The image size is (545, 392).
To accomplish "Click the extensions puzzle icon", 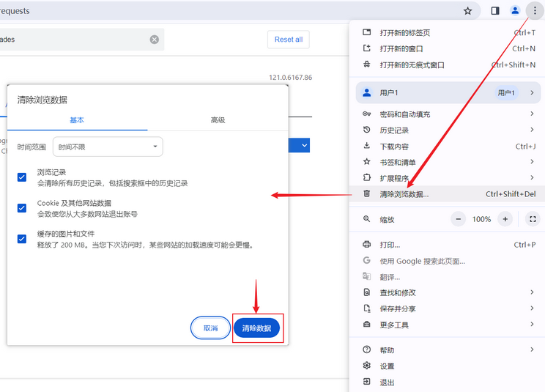I will 367,177.
